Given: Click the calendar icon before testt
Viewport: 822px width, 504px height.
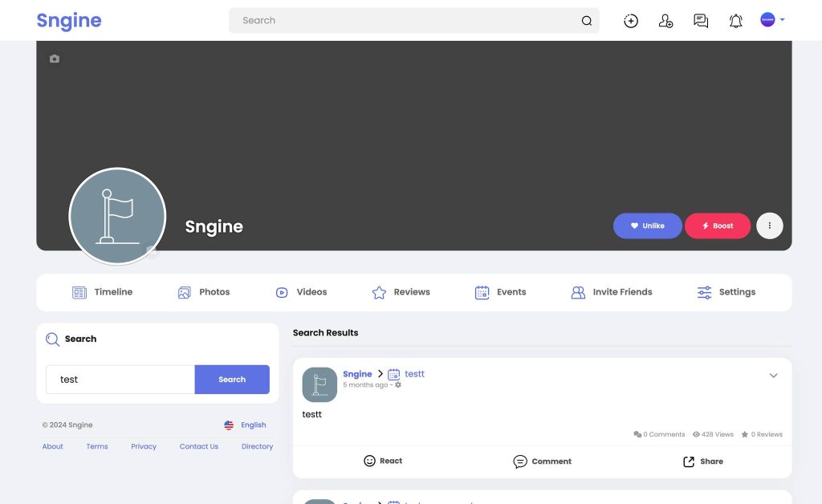Looking at the screenshot, I should (x=393, y=374).
